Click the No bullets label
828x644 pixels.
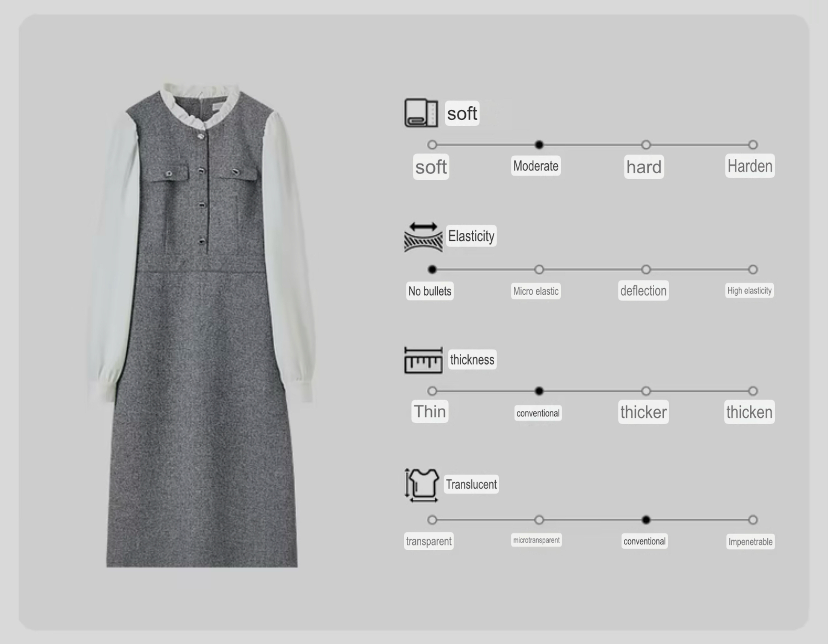coord(430,291)
